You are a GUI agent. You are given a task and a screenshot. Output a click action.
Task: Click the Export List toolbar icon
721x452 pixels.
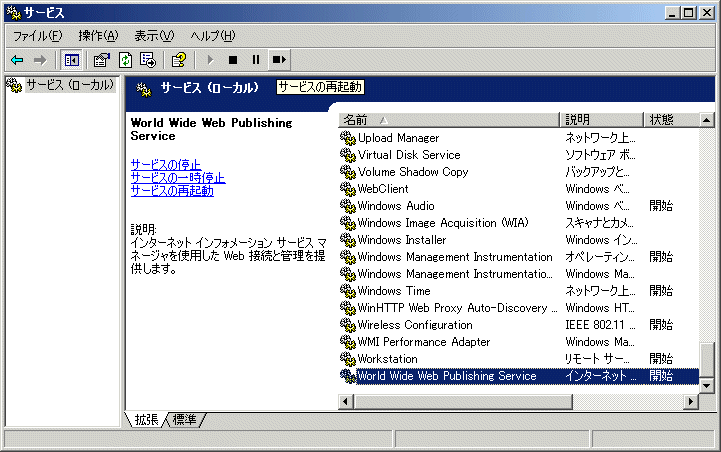click(148, 60)
